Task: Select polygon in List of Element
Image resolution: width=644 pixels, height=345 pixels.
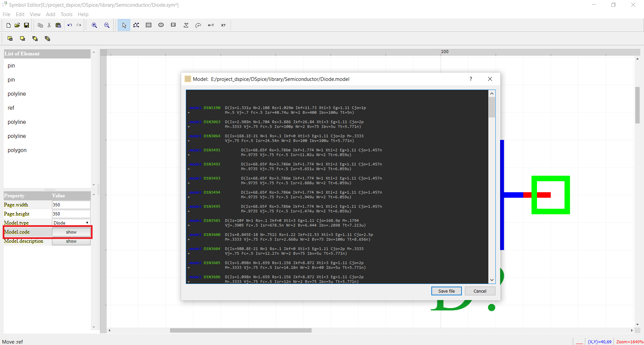Action: [17, 150]
